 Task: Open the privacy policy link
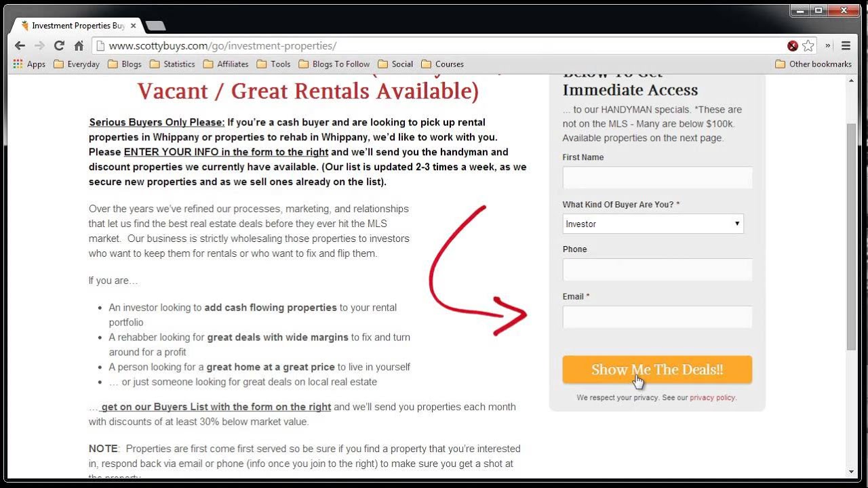(712, 398)
